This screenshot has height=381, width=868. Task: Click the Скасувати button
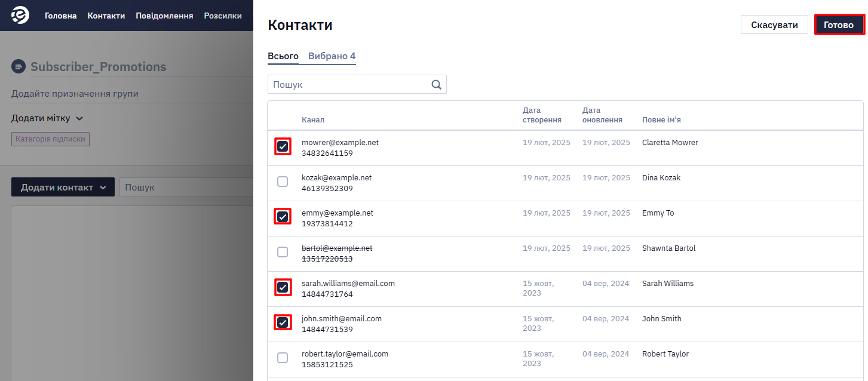click(x=774, y=24)
